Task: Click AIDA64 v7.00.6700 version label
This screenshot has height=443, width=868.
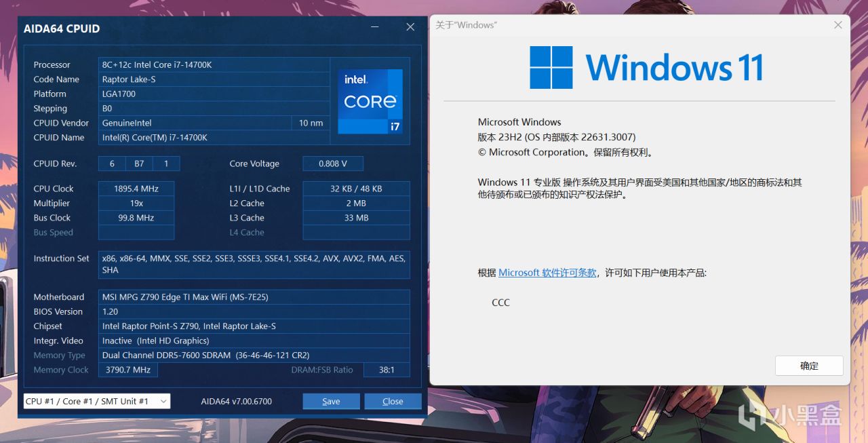Action: [237, 402]
